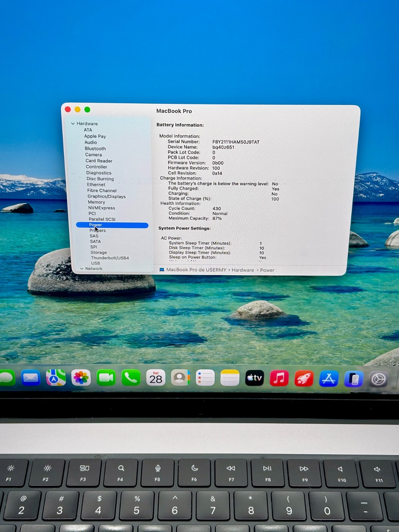Select Printers in the sidebar
399x532 pixels.
97,230
